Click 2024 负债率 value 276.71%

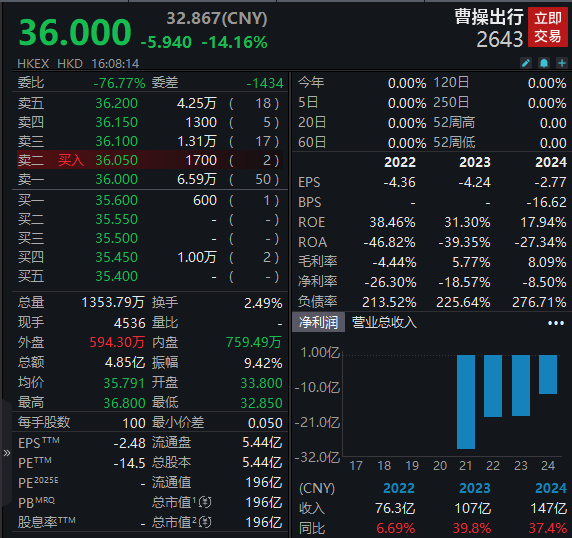pos(539,302)
